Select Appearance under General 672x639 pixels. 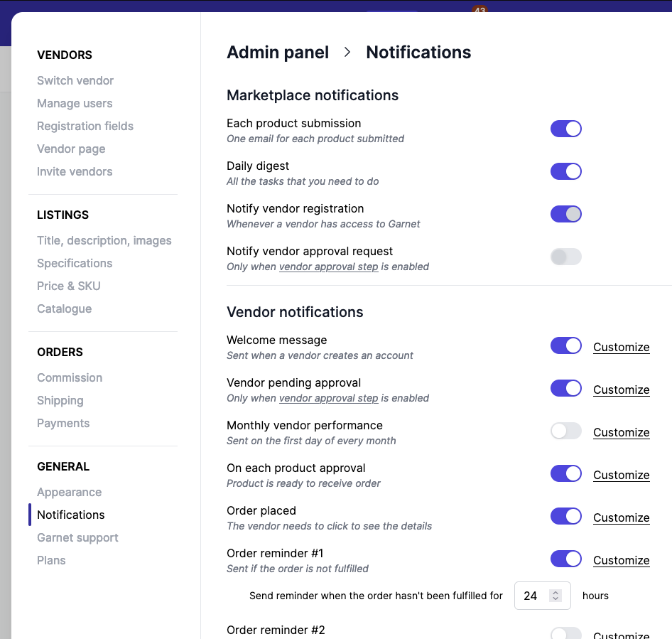pyautogui.click(x=69, y=492)
